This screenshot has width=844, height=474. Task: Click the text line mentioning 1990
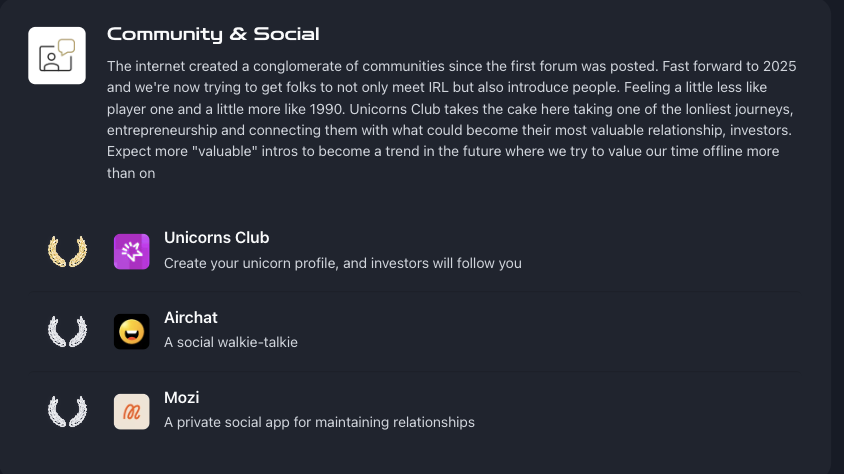450,109
